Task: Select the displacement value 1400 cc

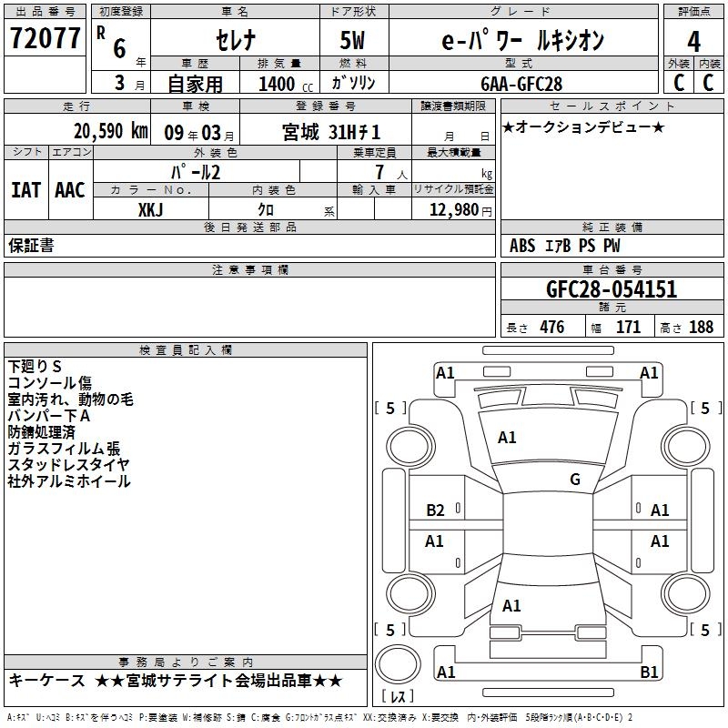Action: click(x=286, y=84)
